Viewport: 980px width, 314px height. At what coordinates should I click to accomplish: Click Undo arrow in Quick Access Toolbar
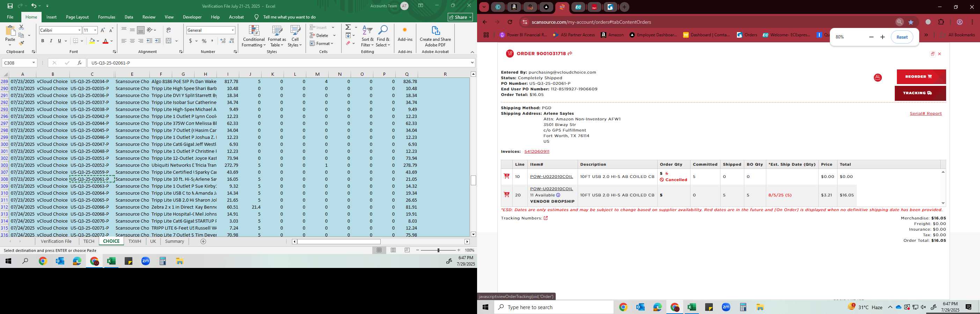pyautogui.click(x=34, y=6)
